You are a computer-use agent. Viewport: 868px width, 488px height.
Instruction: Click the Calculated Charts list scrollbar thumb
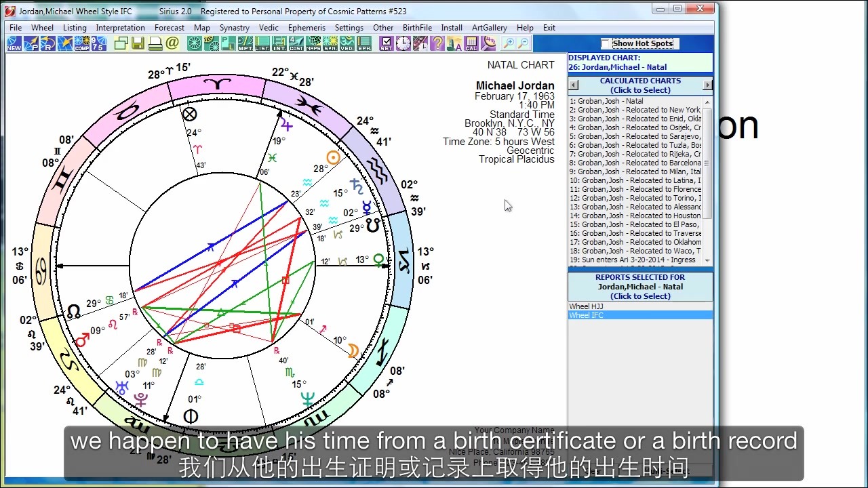coord(708,163)
